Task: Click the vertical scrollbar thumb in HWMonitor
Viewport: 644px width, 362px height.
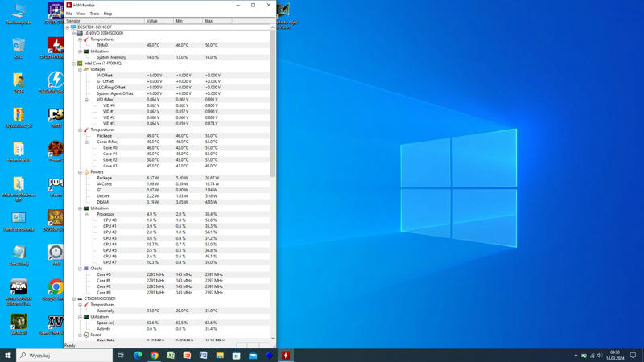Action: 273,103
